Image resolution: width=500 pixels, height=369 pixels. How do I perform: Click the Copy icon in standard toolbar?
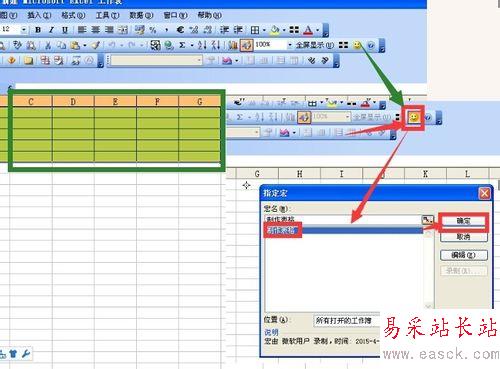click(61, 45)
